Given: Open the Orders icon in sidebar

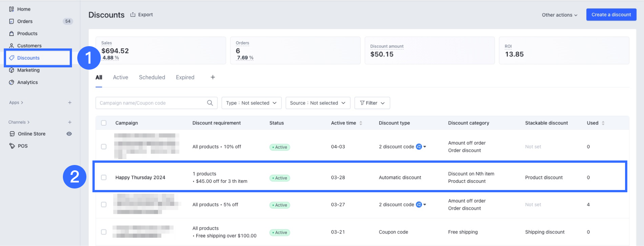Looking at the screenshot, I should [x=11, y=21].
